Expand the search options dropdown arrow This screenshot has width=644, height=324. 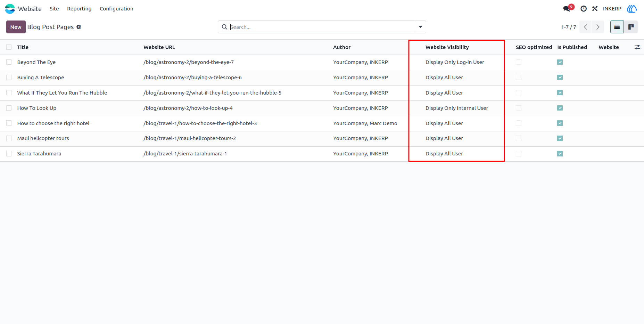pyautogui.click(x=420, y=27)
